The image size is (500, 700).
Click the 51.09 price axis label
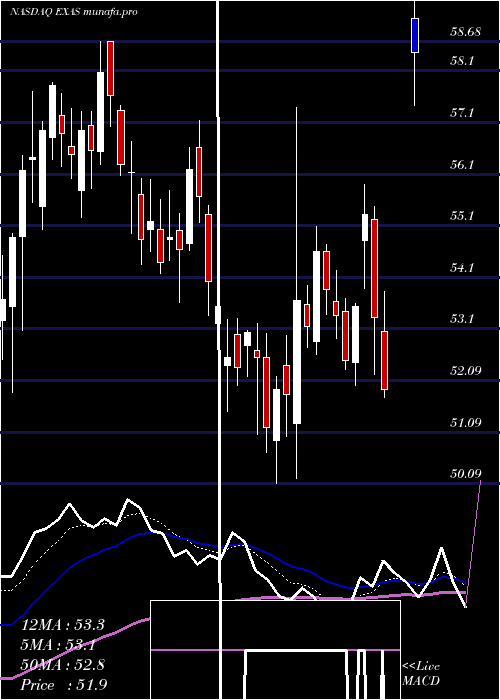coord(466,423)
